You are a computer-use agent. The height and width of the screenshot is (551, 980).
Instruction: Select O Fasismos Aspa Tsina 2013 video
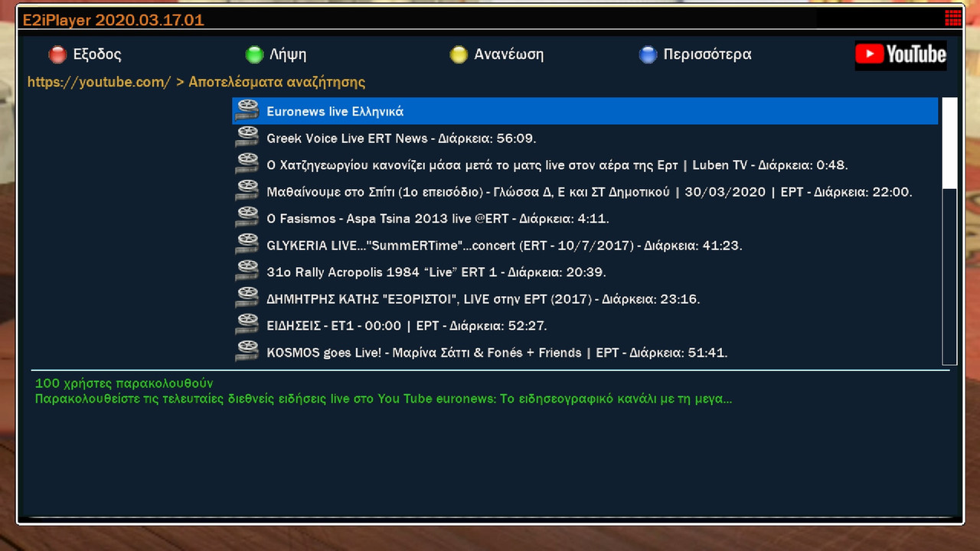585,218
